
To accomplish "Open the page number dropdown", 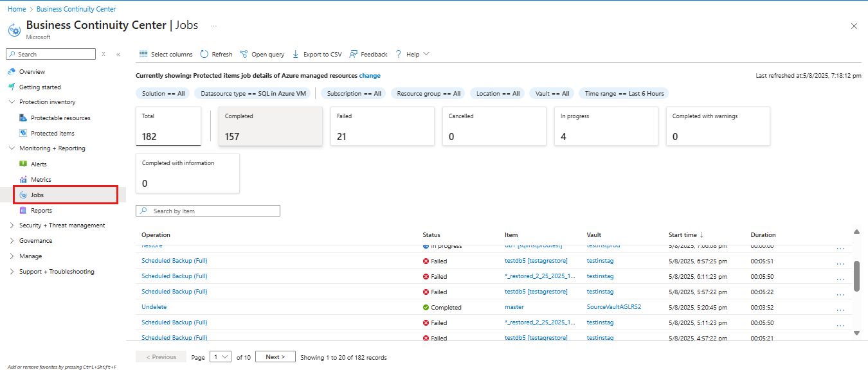I will pyautogui.click(x=222, y=357).
